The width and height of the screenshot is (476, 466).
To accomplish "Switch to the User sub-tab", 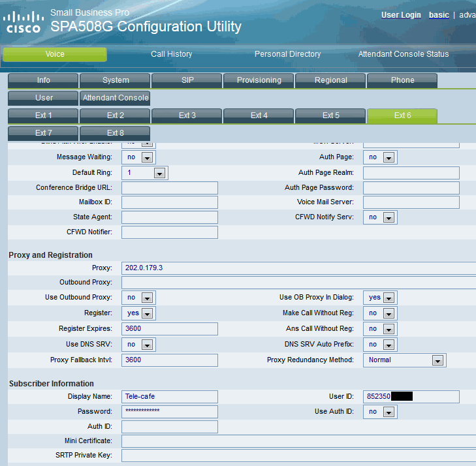I will [x=43, y=98].
